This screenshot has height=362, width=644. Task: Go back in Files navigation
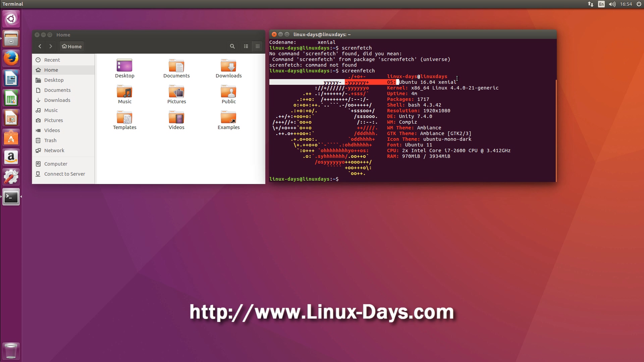[40, 46]
